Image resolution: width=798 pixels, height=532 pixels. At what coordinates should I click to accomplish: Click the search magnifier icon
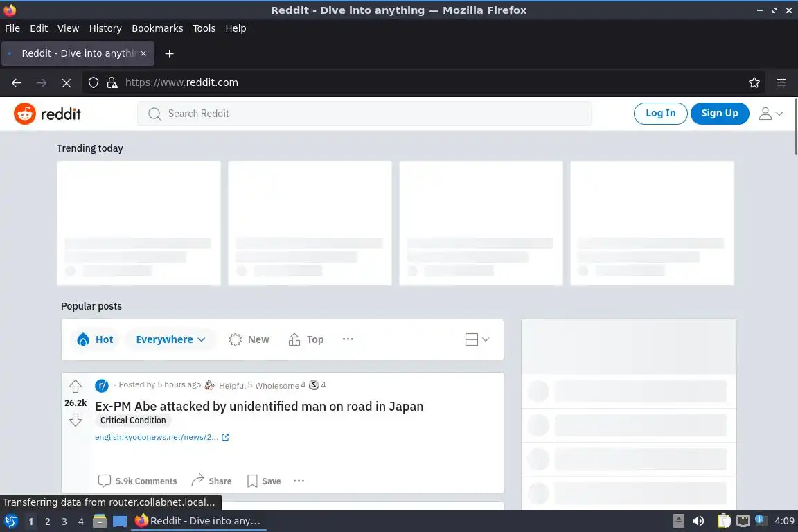point(154,114)
